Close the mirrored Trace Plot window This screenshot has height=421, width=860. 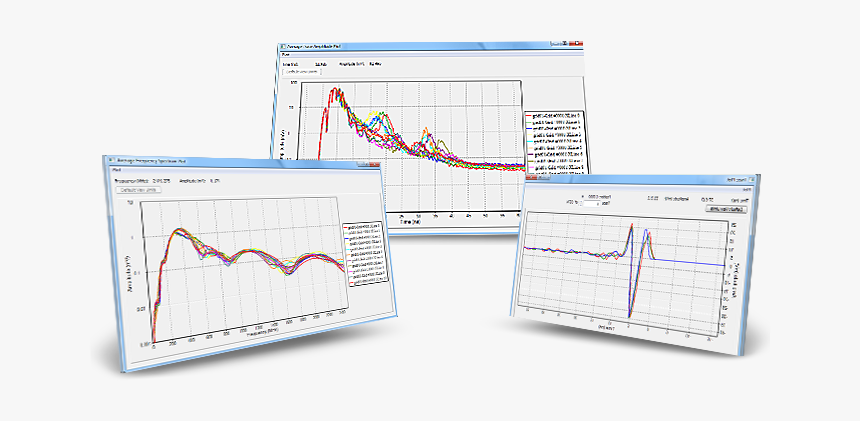(531, 177)
